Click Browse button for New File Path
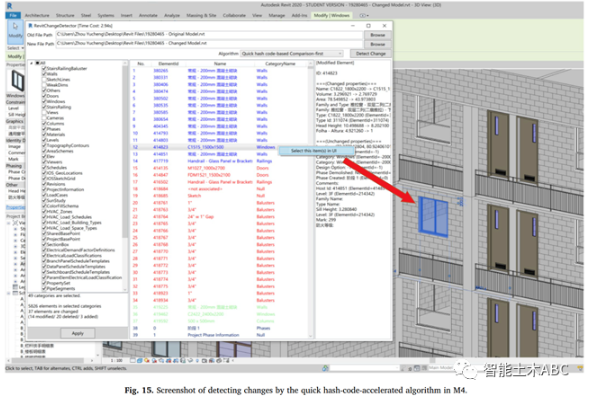The height and width of the screenshot is (400, 600). (x=377, y=44)
